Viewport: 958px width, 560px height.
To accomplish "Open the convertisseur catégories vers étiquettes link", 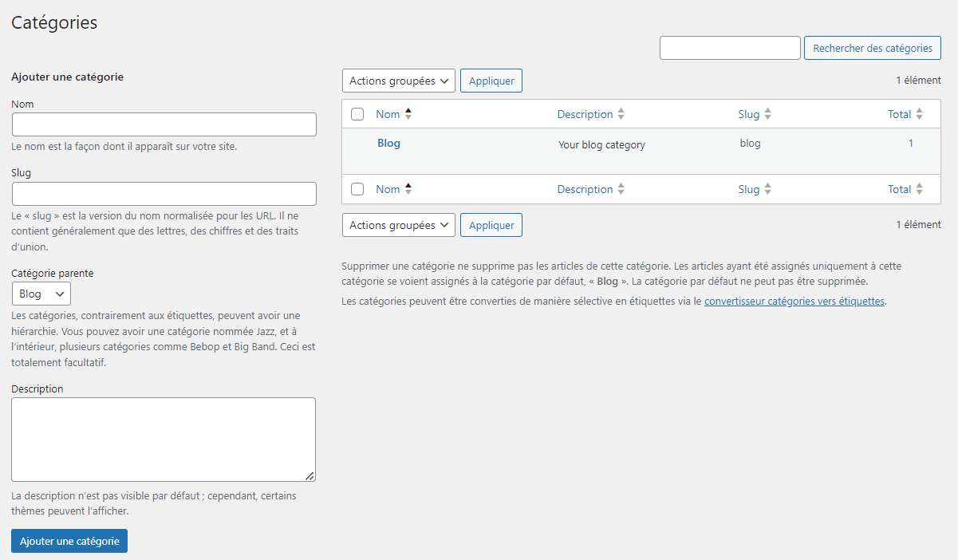I will coord(794,302).
